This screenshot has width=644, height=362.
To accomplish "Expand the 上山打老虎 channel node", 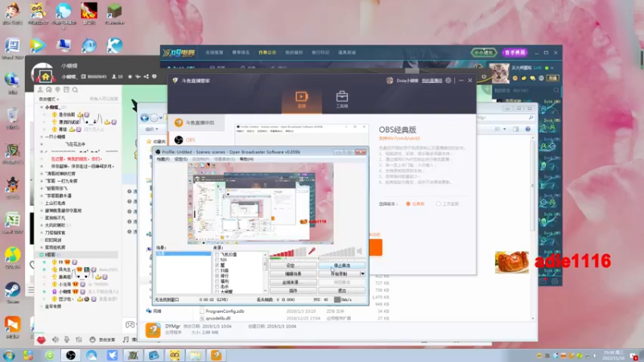I will [x=42, y=204].
